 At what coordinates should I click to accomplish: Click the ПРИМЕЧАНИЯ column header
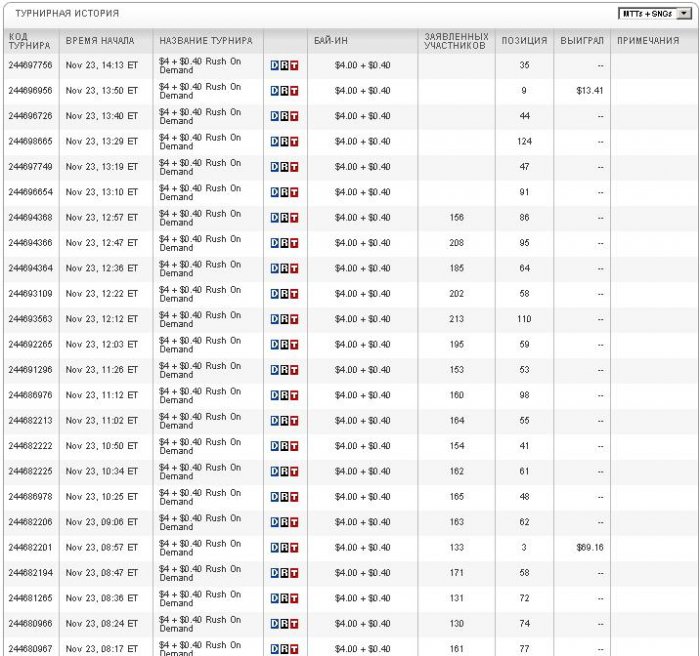pyautogui.click(x=648, y=41)
